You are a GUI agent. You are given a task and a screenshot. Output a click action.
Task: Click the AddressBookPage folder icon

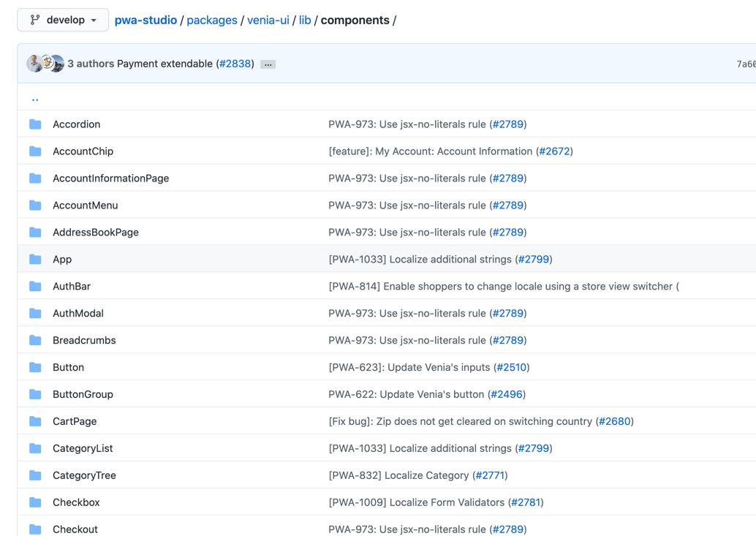[x=35, y=233]
